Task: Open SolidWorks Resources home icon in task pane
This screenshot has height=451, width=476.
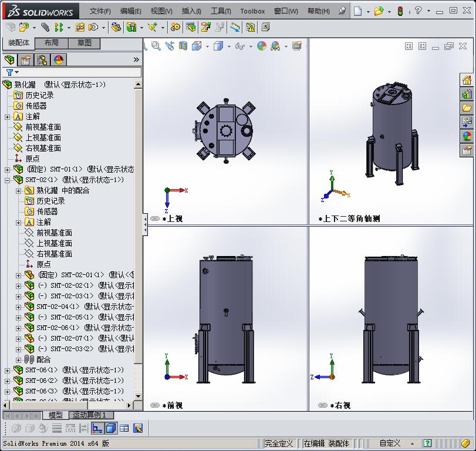Action: click(x=467, y=80)
